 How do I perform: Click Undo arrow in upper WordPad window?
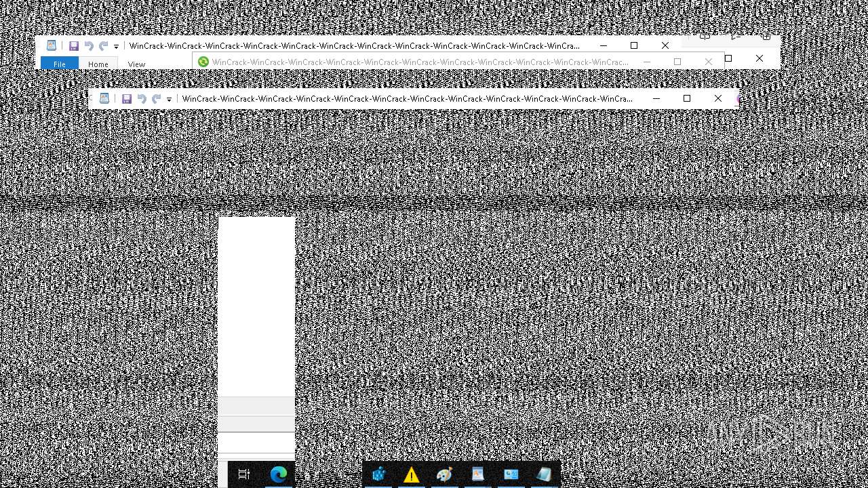click(x=89, y=46)
